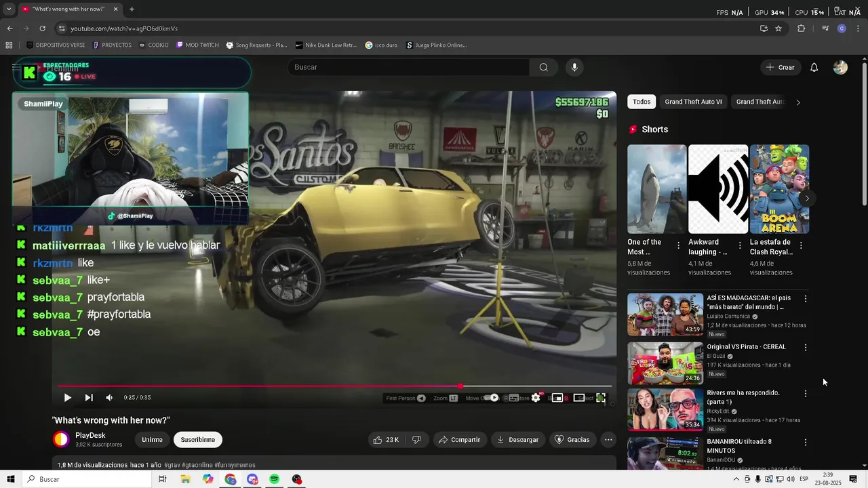Open Rivers me ha respondido video
Image resolution: width=868 pixels, height=488 pixels.
click(665, 409)
